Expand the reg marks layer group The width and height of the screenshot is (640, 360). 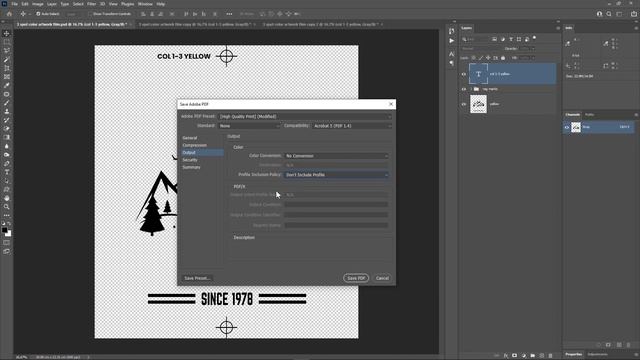(x=471, y=89)
